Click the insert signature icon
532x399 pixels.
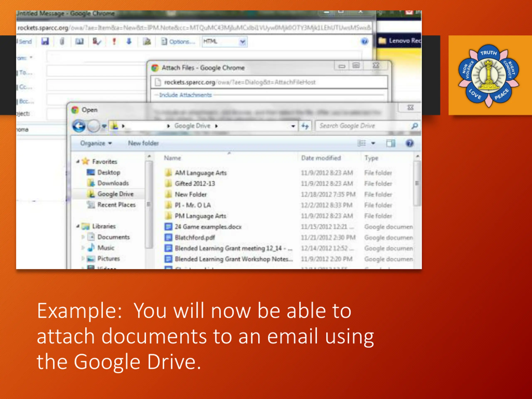[x=147, y=41]
